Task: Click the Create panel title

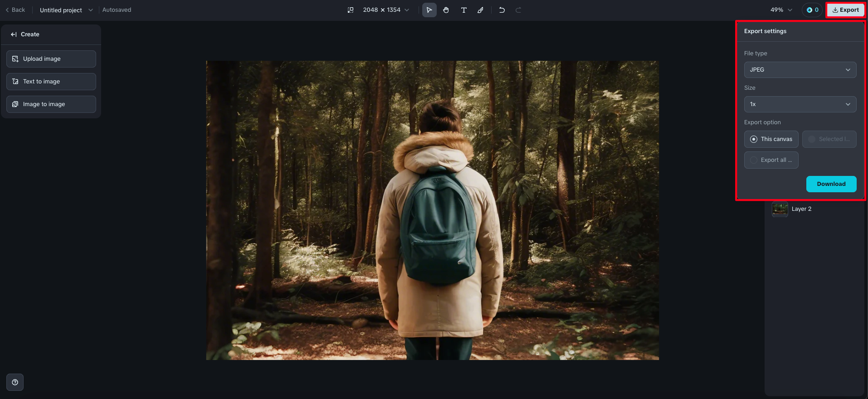Action: [x=30, y=34]
